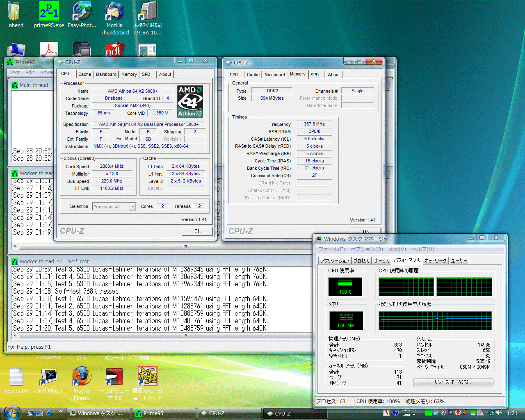Image resolution: width=525 pixels, height=420 pixels.
Task: Open the プロセス tab in Task Manager
Action: pyautogui.click(x=361, y=261)
